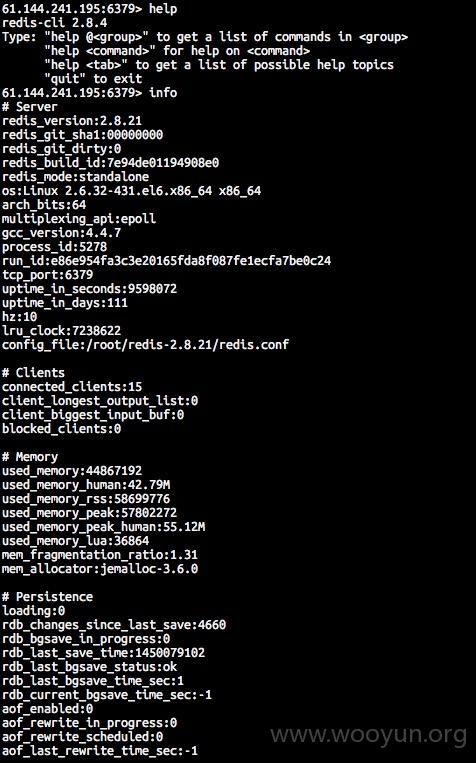This screenshot has width=476, height=763.
Task: Click the run_id hash value line
Action: pyautogui.click(x=166, y=261)
